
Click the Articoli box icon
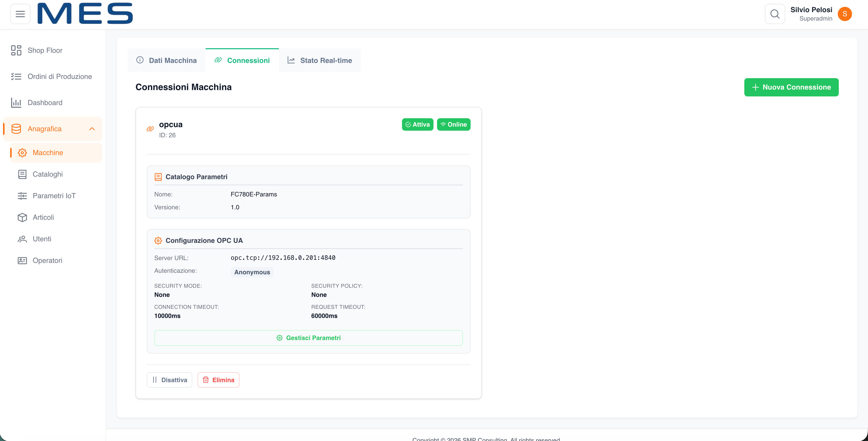pos(22,217)
